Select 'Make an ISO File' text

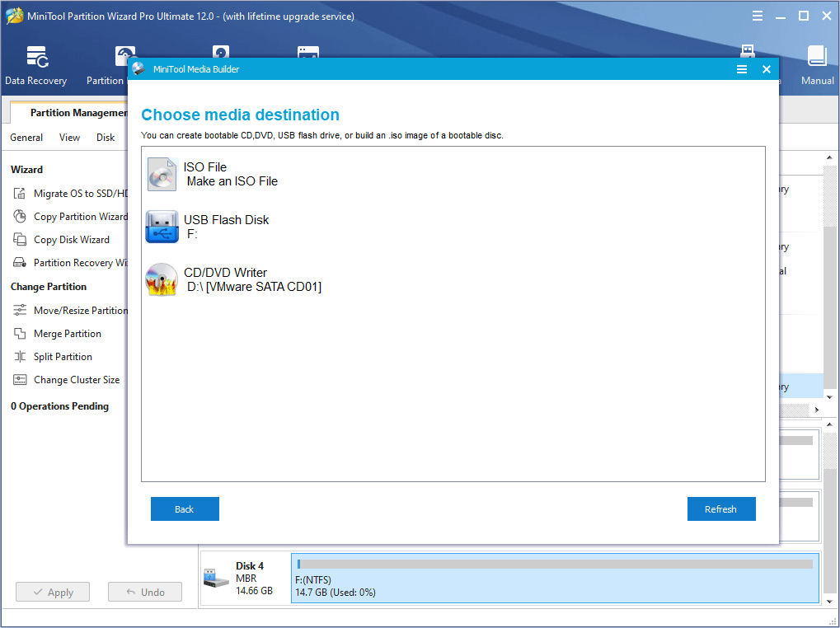(232, 181)
